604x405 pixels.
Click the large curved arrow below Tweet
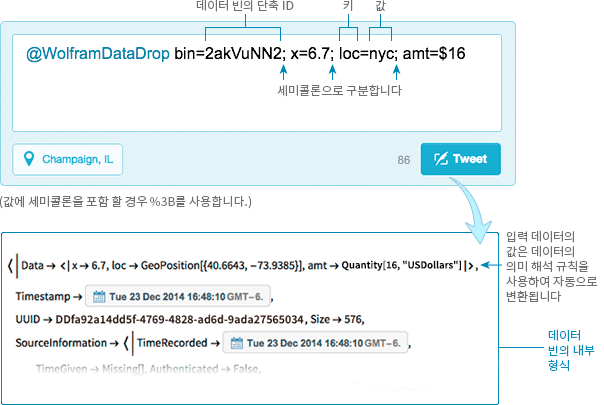pos(473,210)
